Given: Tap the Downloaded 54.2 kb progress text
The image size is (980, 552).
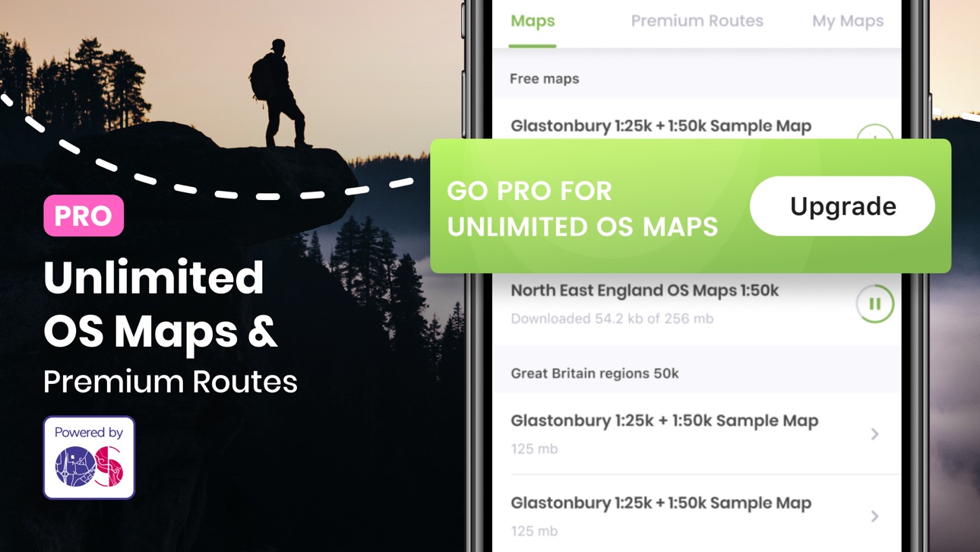Looking at the screenshot, I should pos(612,319).
